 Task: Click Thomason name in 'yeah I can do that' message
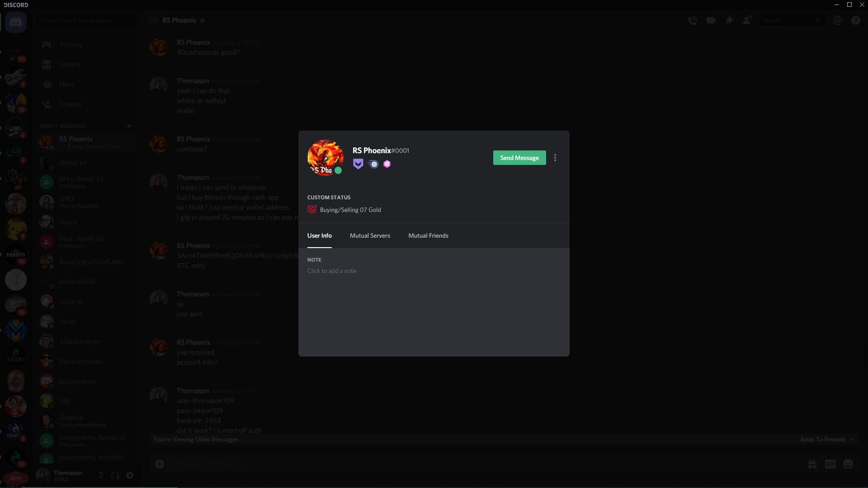[x=193, y=81]
